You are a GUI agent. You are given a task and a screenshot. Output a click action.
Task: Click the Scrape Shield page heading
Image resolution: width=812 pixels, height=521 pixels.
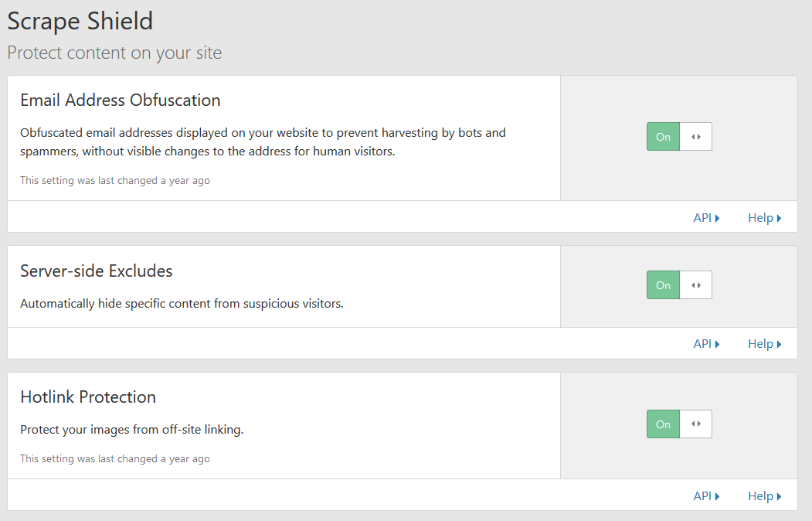click(x=80, y=22)
